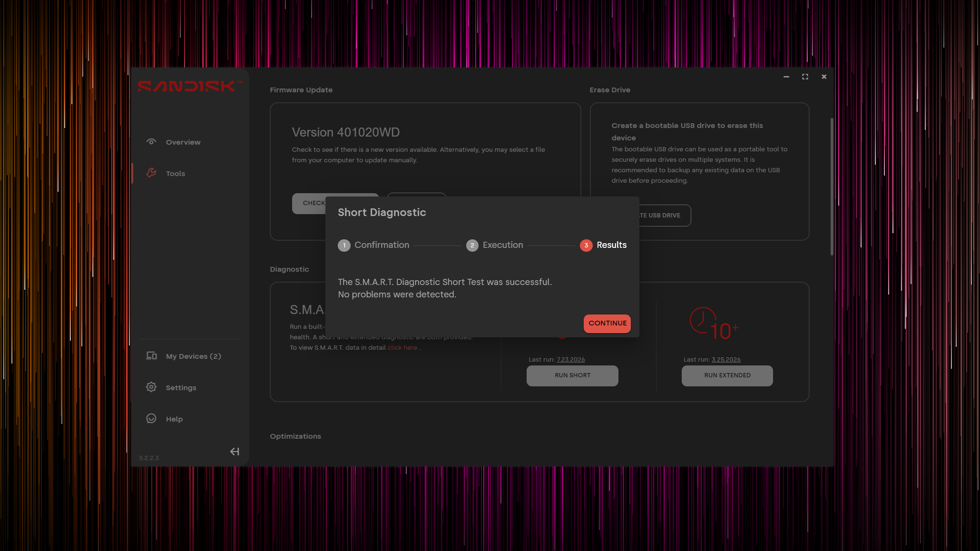Click step 1 Confirmation in the wizard

coord(373,245)
